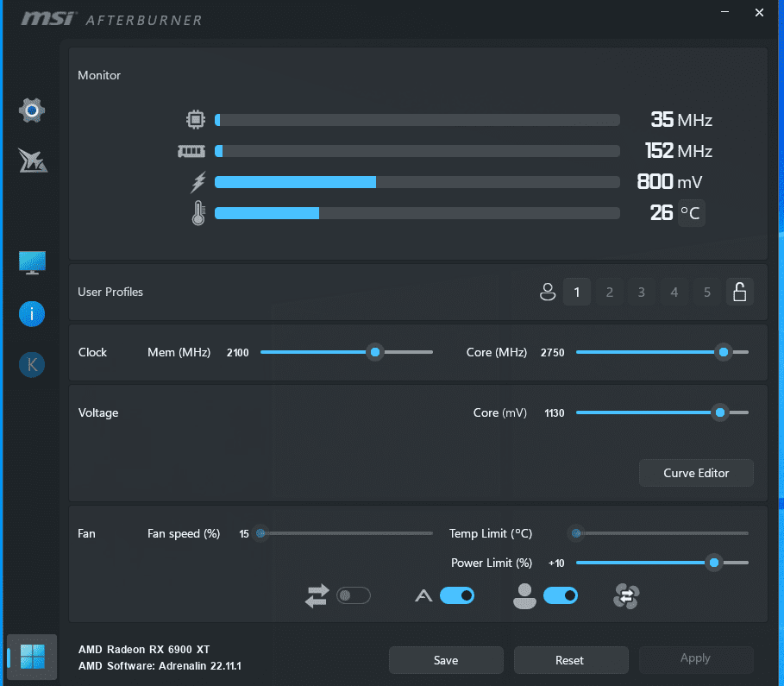The height and width of the screenshot is (686, 784).
Task: Disable the auto fan 'A' toggle
Action: coord(457,596)
